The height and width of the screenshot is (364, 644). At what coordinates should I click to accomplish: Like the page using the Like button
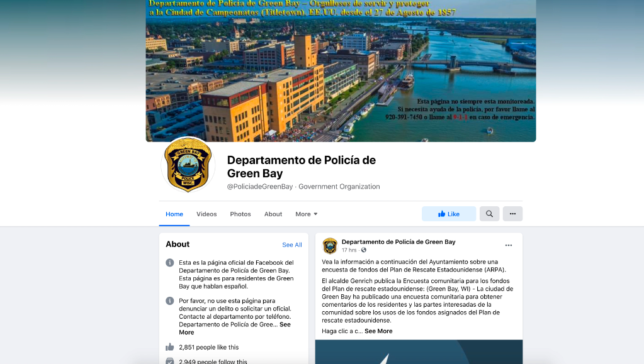[449, 214]
